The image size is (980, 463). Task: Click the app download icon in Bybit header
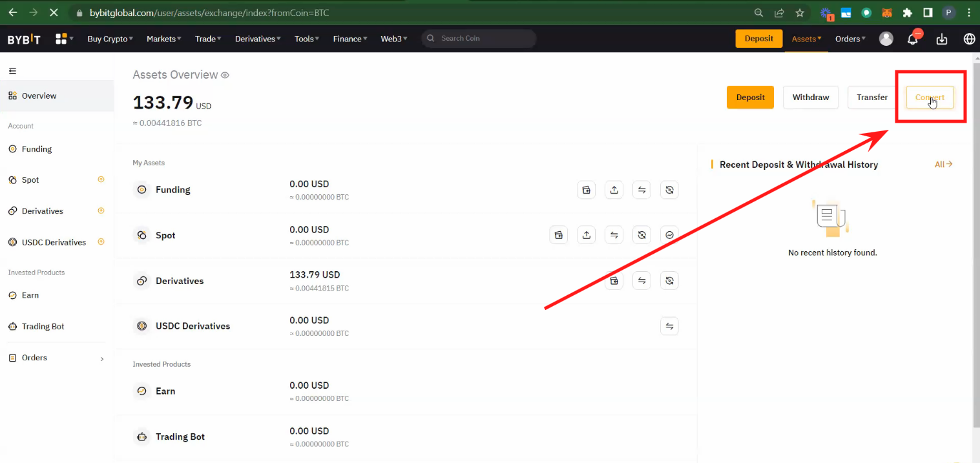pos(942,39)
